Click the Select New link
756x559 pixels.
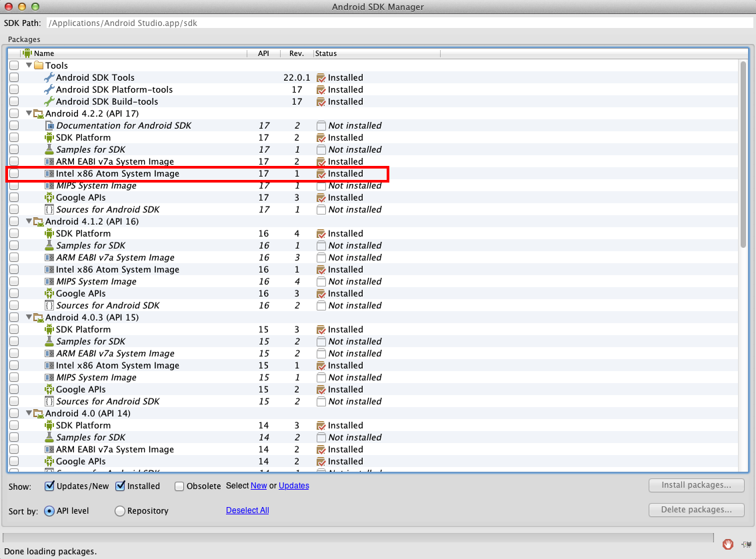click(x=259, y=486)
